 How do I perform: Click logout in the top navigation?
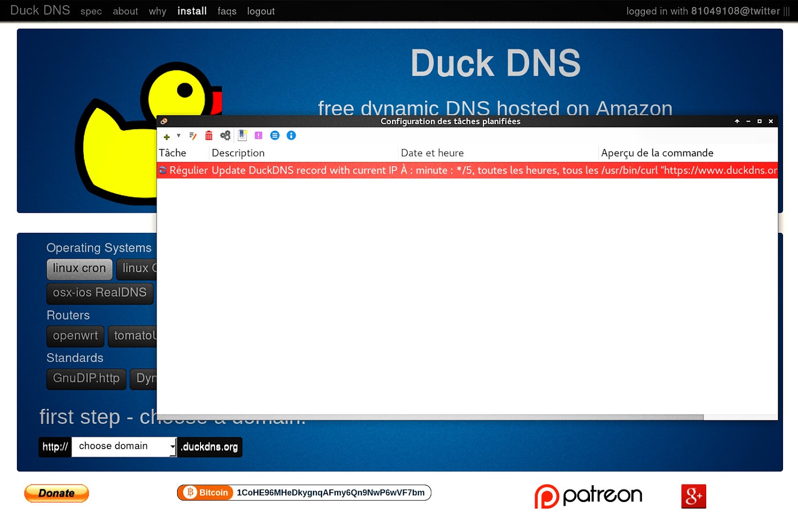(261, 11)
